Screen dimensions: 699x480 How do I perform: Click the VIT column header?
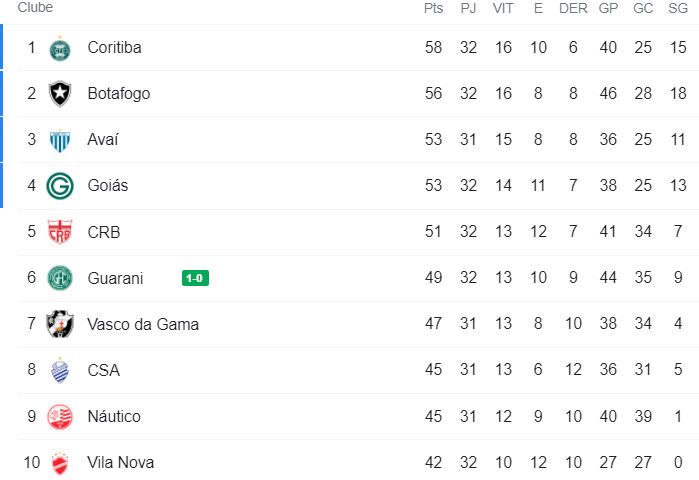[503, 8]
